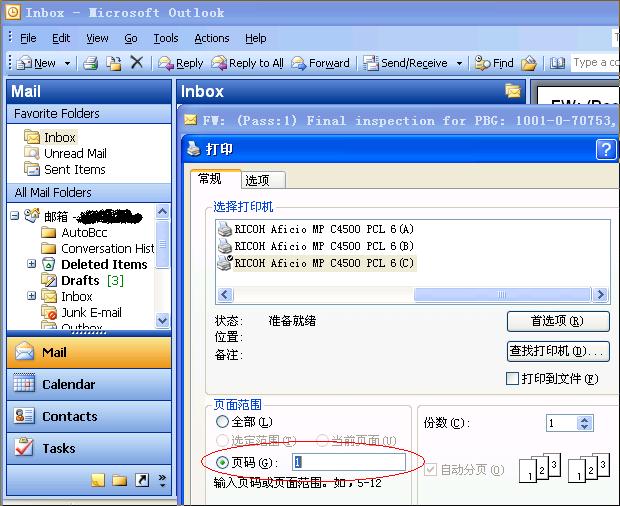
Task: Select Sent Items favorite folder
Action: 65,170
